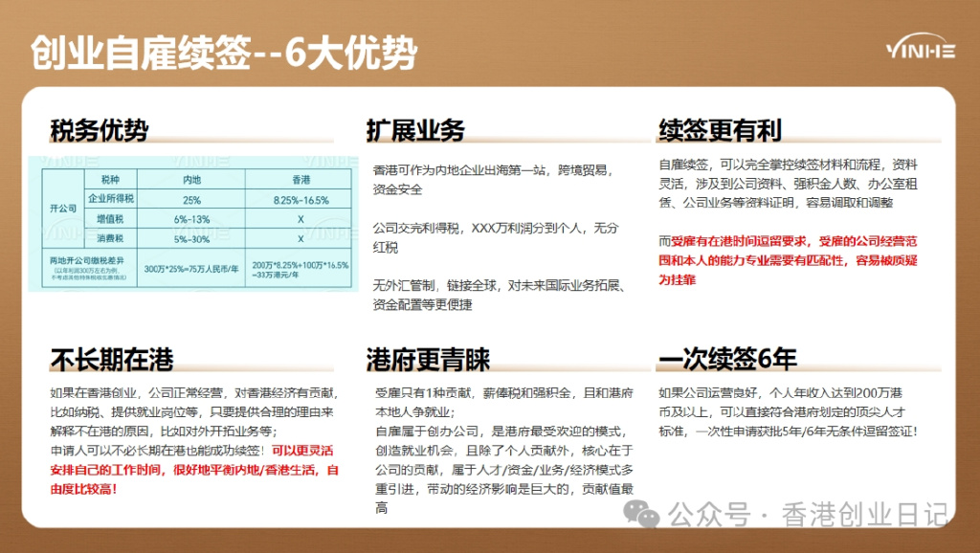This screenshot has width=980, height=553.
Task: Click the 税种 table header cell
Action: pos(111,179)
